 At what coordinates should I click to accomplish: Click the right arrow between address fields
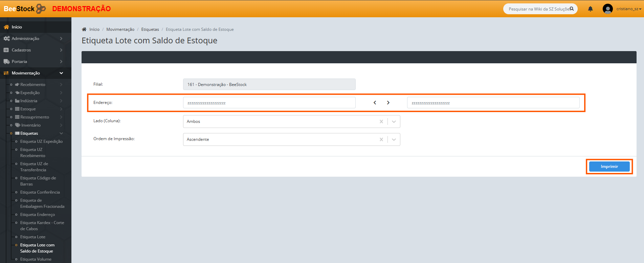[388, 103]
